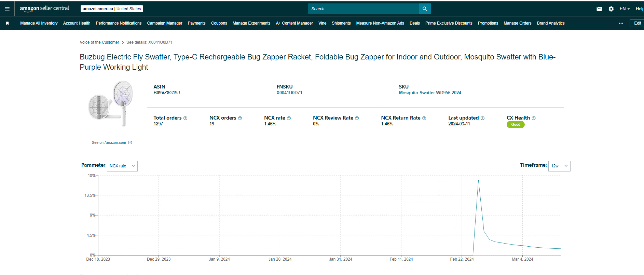The height and width of the screenshot is (275, 644).
Task: Open Performance Notifications
Action: click(119, 23)
